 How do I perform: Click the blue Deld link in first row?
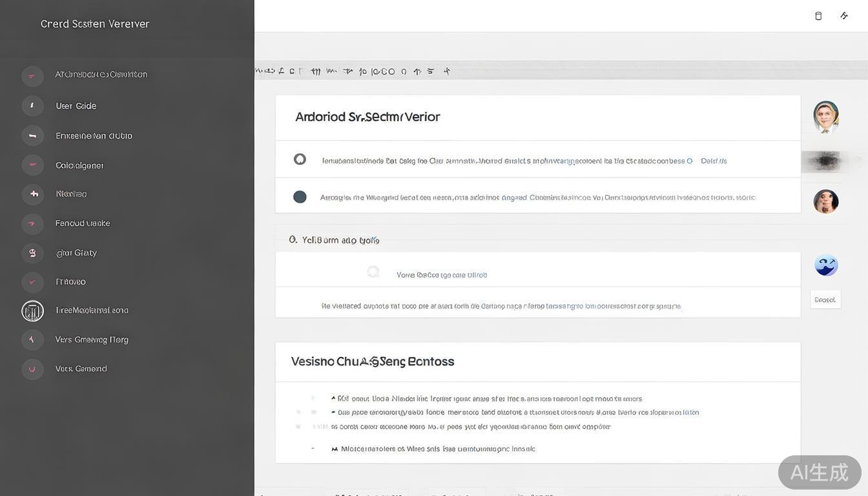(714, 161)
